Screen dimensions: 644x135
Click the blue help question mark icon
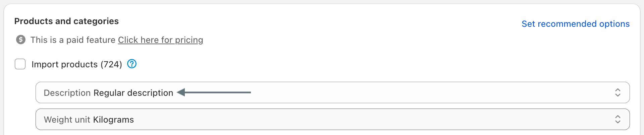tap(132, 64)
